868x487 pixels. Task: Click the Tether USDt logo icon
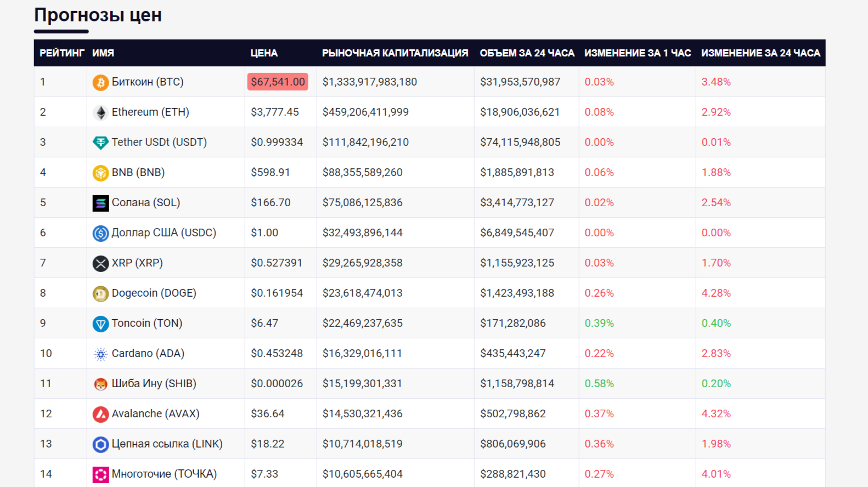(x=100, y=143)
